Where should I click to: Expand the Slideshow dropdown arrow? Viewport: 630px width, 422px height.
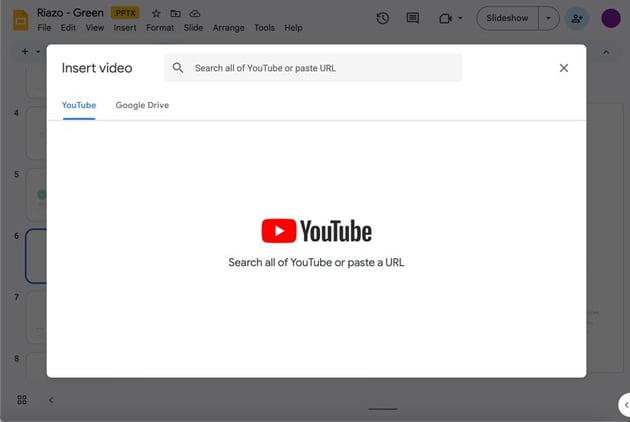[548, 18]
